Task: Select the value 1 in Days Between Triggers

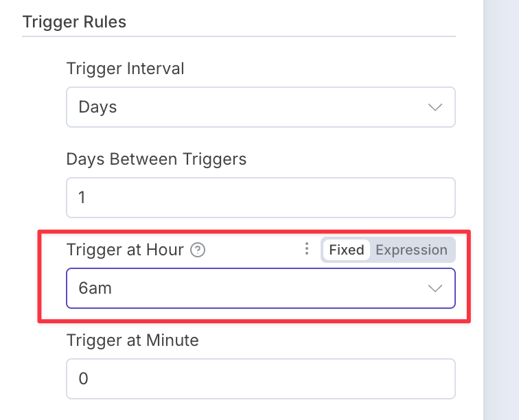Action: (82, 198)
